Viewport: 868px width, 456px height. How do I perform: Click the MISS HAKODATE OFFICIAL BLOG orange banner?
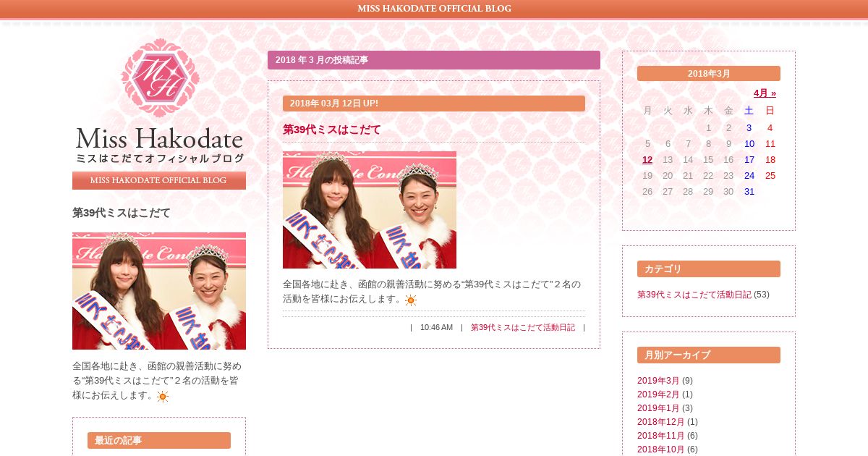pos(159,180)
